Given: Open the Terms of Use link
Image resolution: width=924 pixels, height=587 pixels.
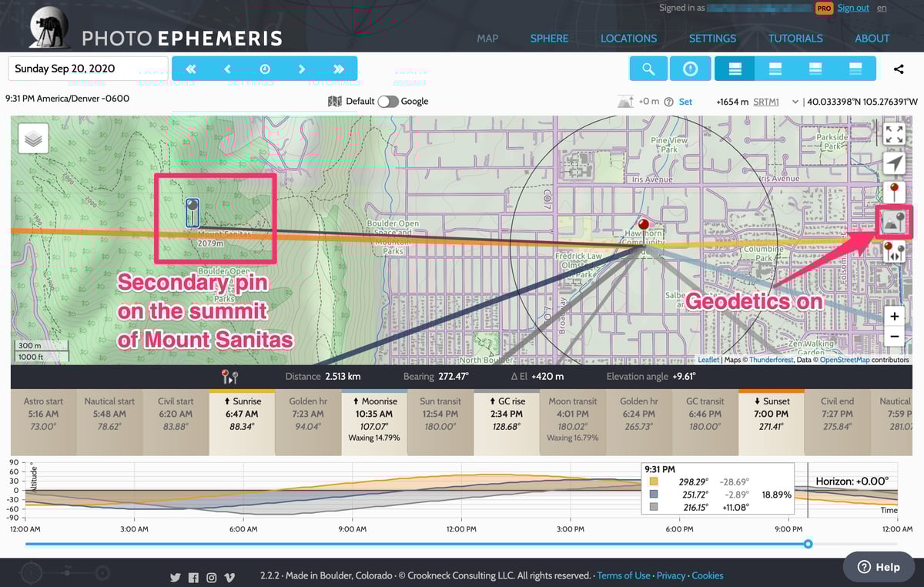Looking at the screenshot, I should click(624, 575).
